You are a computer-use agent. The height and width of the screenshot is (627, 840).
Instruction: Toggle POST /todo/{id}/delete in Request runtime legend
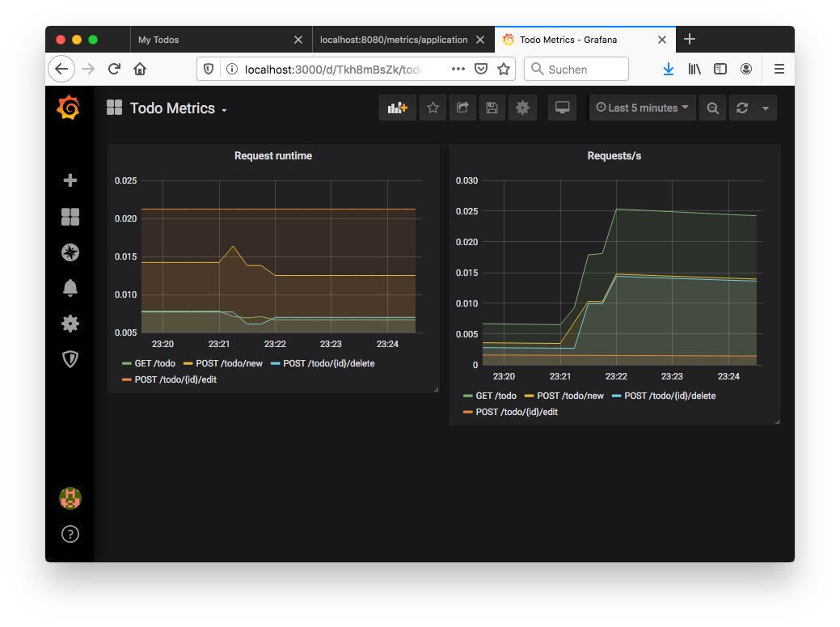[328, 363]
